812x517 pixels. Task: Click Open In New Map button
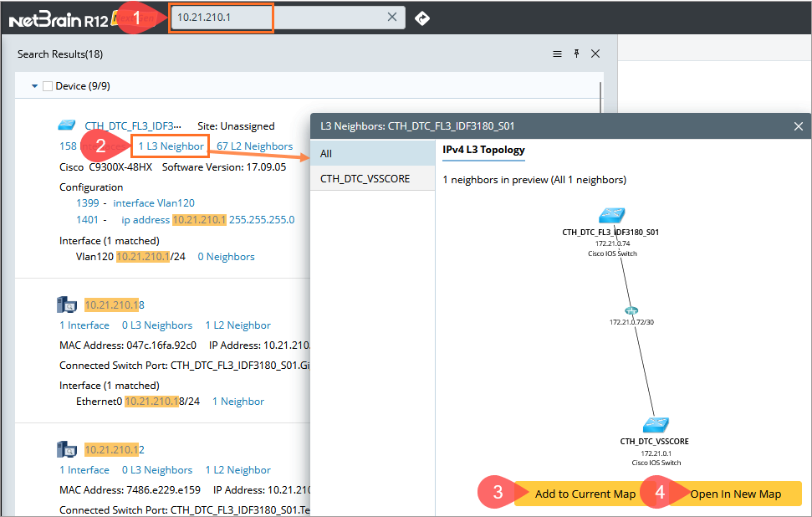(x=735, y=494)
